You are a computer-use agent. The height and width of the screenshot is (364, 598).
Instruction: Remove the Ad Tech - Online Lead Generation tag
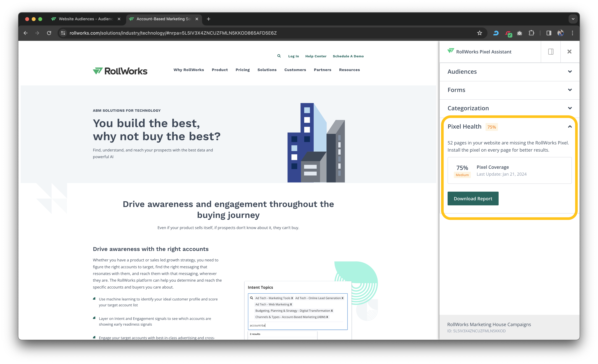pos(342,298)
